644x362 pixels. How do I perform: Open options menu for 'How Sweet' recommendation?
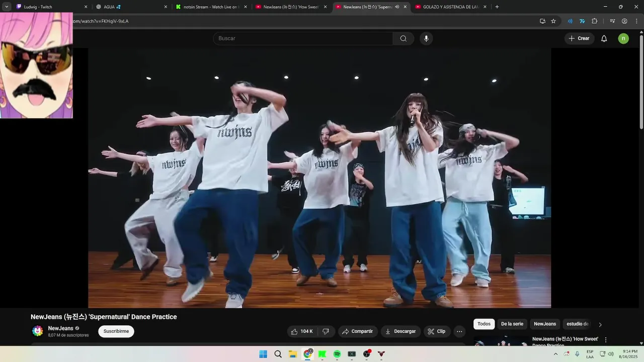[606, 340]
